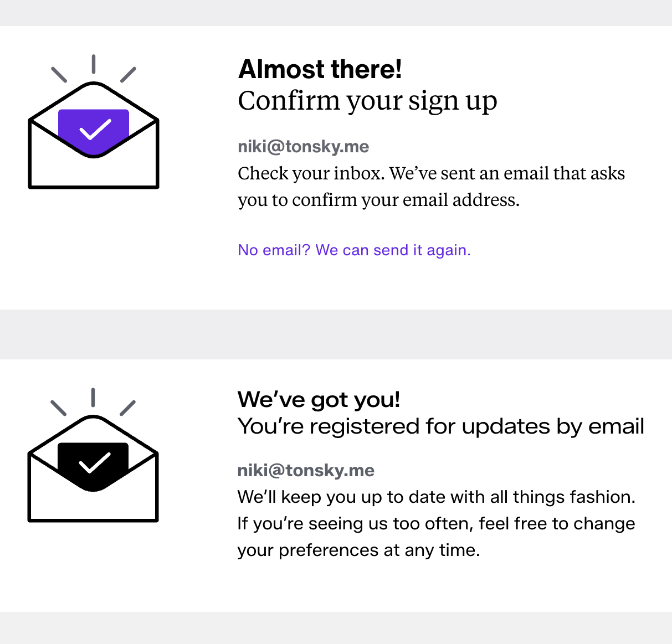This screenshot has width=672, height=644.
Task: Click the white checkmark on the black card
Action: (95, 463)
